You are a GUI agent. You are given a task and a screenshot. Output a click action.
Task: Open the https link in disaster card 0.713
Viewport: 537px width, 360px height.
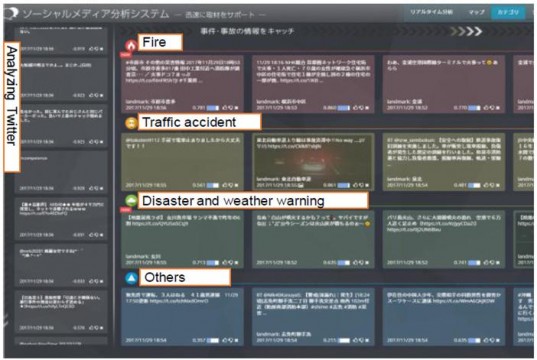tap(160, 224)
